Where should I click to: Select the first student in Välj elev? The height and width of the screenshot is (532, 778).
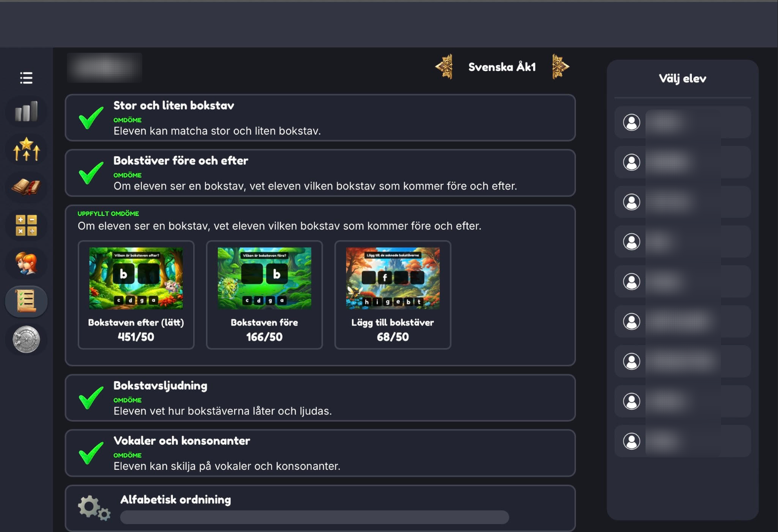[x=682, y=122]
